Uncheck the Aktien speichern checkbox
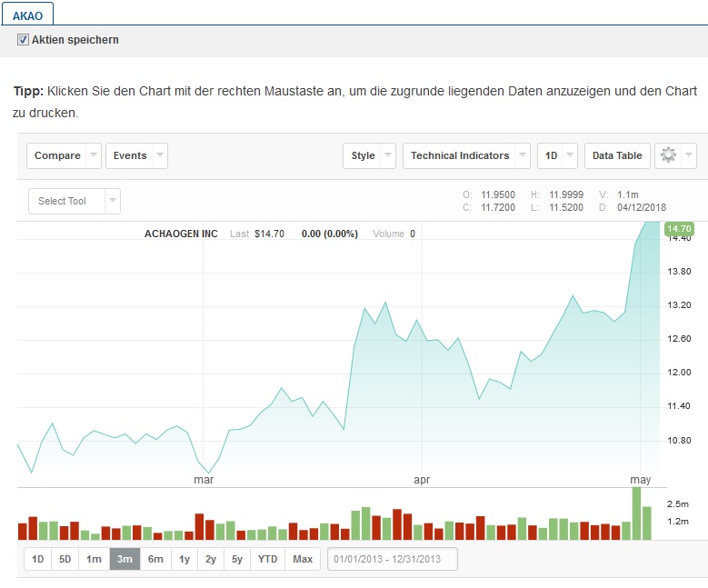This screenshot has width=708, height=588. click(x=24, y=40)
